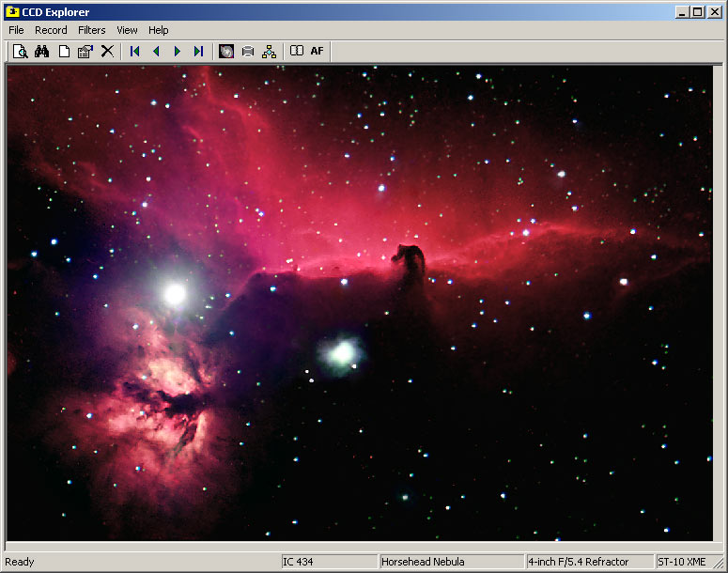Screen dimensions: 728x573
Task: Open the Record menu
Action: [51, 30]
